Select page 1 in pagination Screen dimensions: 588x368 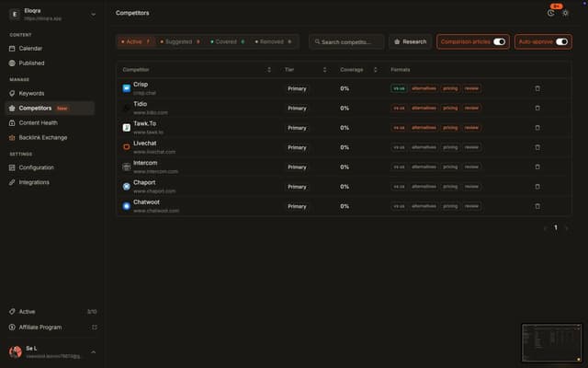tap(556, 227)
